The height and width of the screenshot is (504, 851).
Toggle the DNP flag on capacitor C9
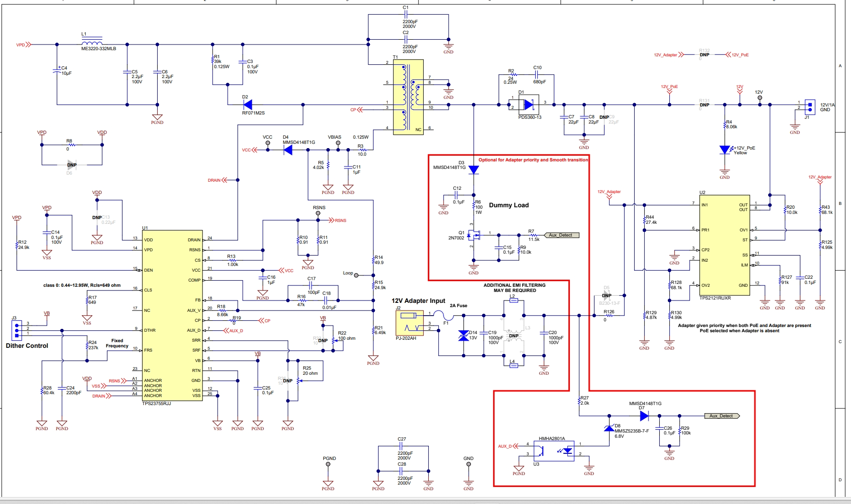(x=603, y=117)
